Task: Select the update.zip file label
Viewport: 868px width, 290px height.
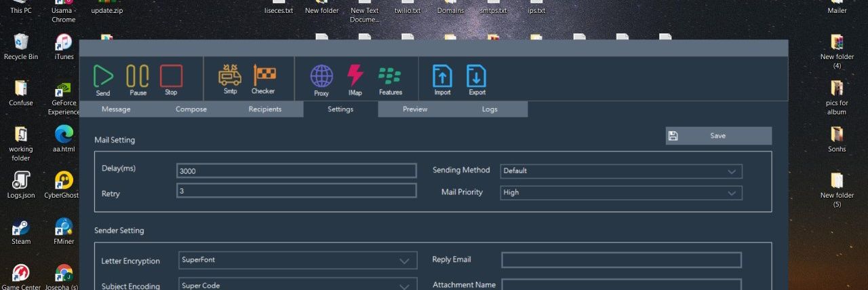Action: click(x=107, y=11)
